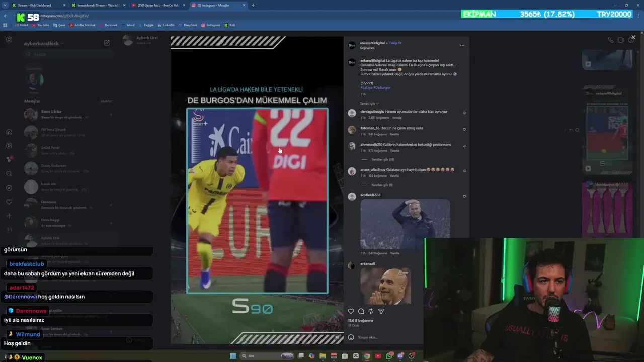Create new post with plus icon

tap(9, 216)
